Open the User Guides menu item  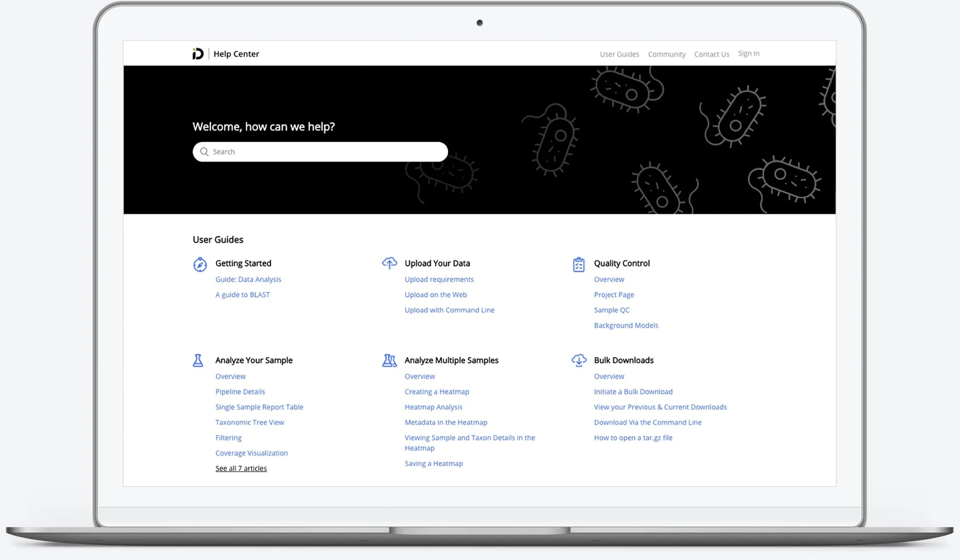click(x=619, y=54)
